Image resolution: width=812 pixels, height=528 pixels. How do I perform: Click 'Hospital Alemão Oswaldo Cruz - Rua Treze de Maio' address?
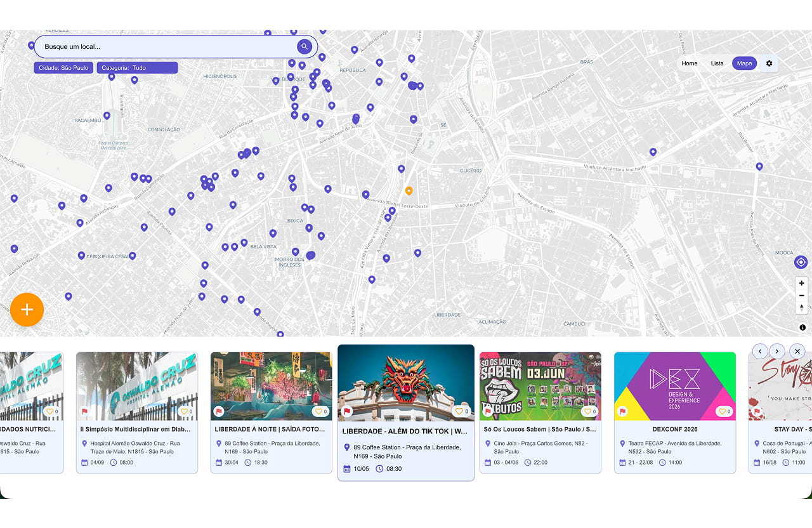click(x=135, y=447)
